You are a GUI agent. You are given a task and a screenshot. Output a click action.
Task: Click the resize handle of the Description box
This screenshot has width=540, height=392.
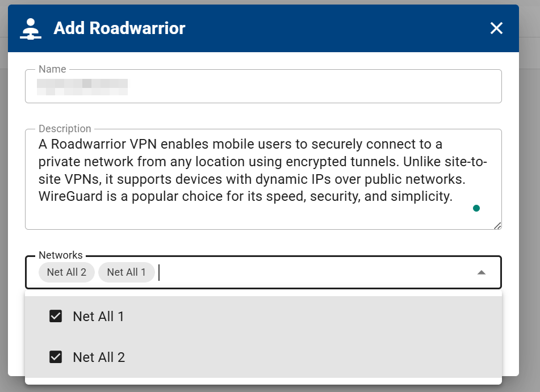click(x=497, y=225)
